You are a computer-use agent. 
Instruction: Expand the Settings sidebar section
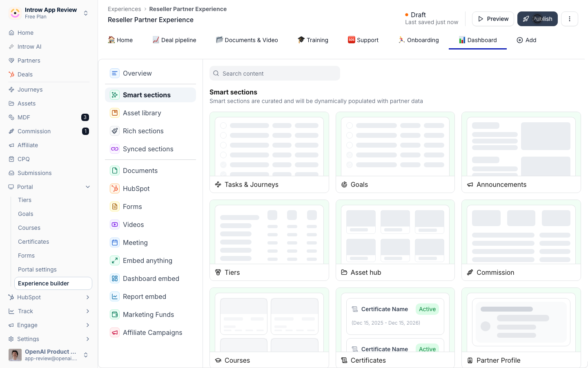(88, 339)
